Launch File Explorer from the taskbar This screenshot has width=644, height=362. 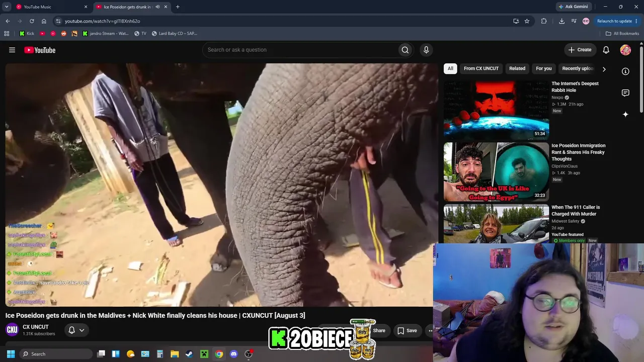tap(175, 354)
